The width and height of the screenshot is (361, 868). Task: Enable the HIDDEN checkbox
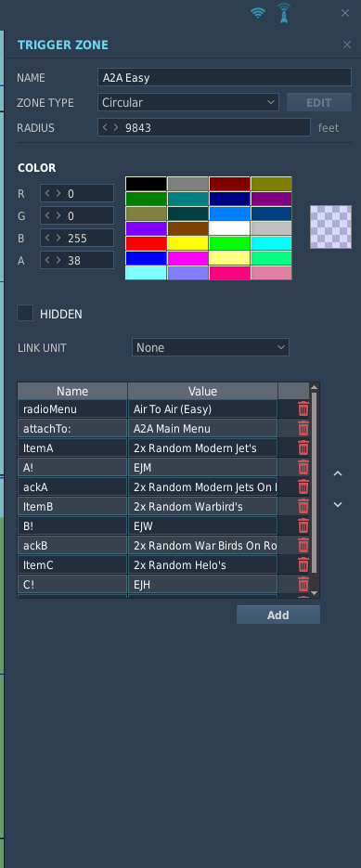click(25, 314)
